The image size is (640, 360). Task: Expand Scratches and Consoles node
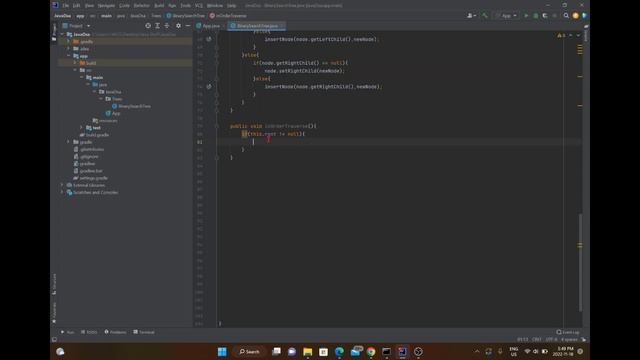point(62,192)
